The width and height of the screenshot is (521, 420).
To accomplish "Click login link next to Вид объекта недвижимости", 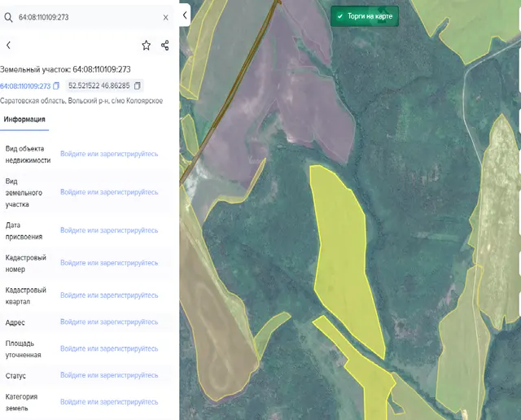I will click(109, 154).
